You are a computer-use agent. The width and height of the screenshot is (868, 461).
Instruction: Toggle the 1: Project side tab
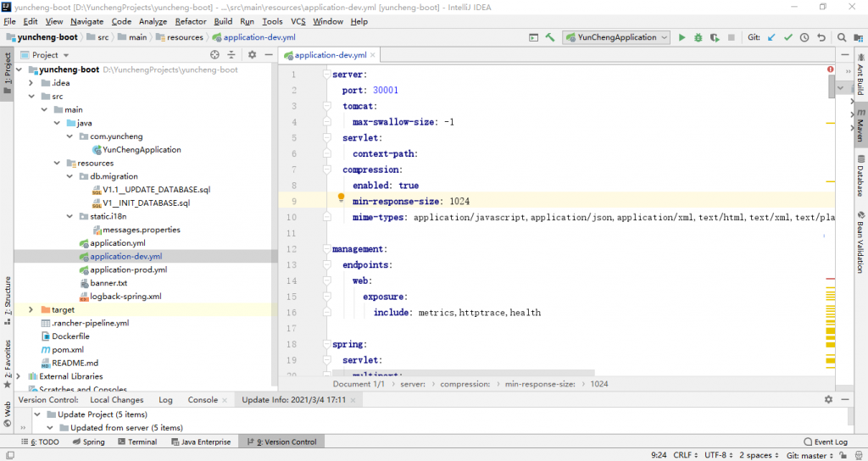tap(7, 73)
